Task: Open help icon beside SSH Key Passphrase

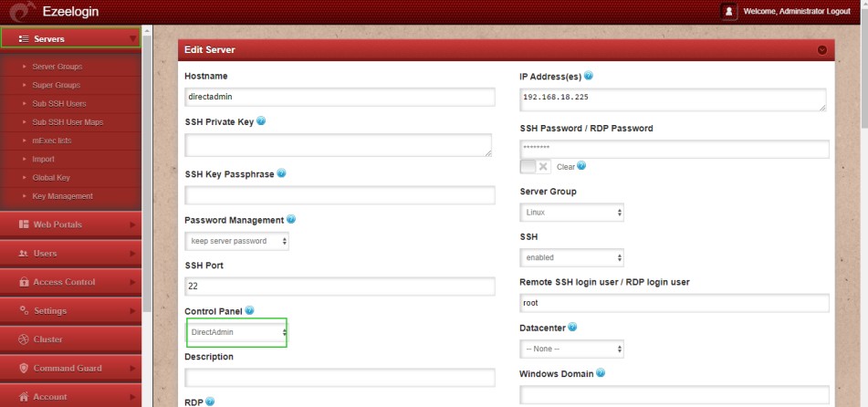Action: (x=281, y=173)
